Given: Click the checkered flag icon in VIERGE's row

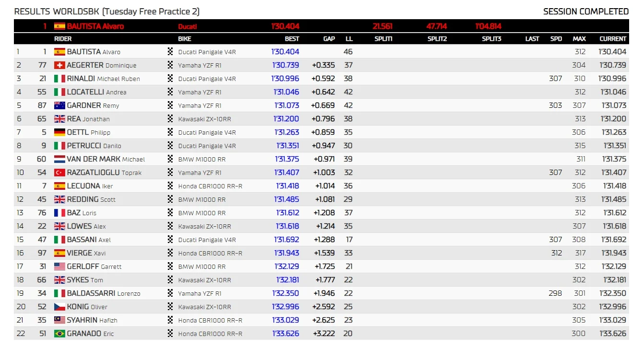Looking at the screenshot, I should pyautogui.click(x=170, y=253).
